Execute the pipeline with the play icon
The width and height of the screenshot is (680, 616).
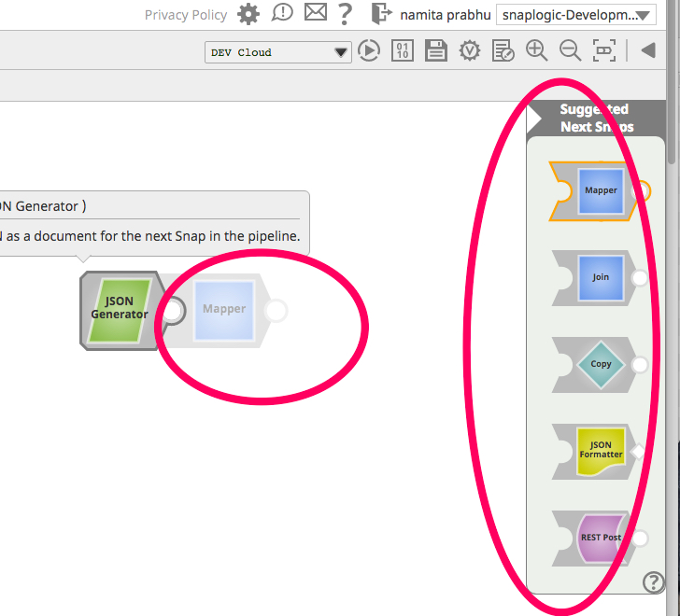point(369,50)
